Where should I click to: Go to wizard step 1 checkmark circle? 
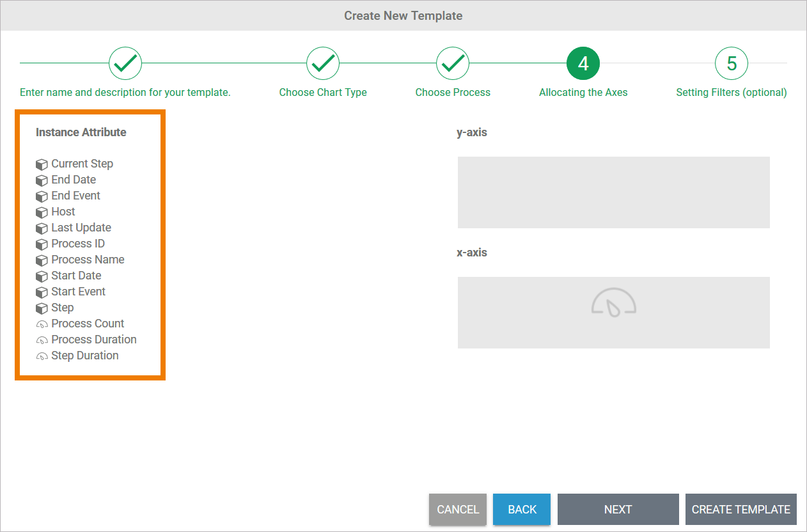(125, 63)
